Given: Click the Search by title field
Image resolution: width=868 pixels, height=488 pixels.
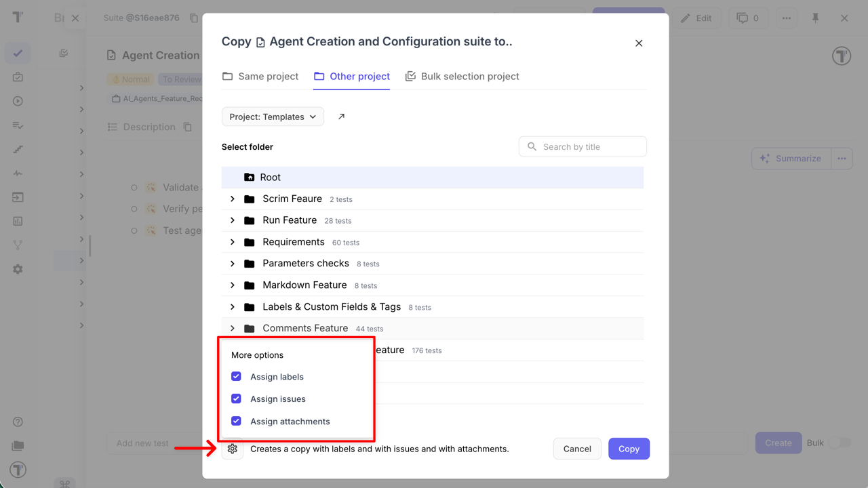Looking at the screenshot, I should 590,146.
